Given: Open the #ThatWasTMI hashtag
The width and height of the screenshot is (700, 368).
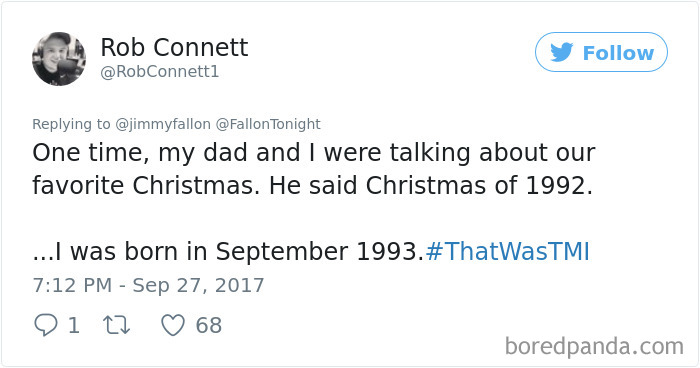Looking at the screenshot, I should 508,251.
